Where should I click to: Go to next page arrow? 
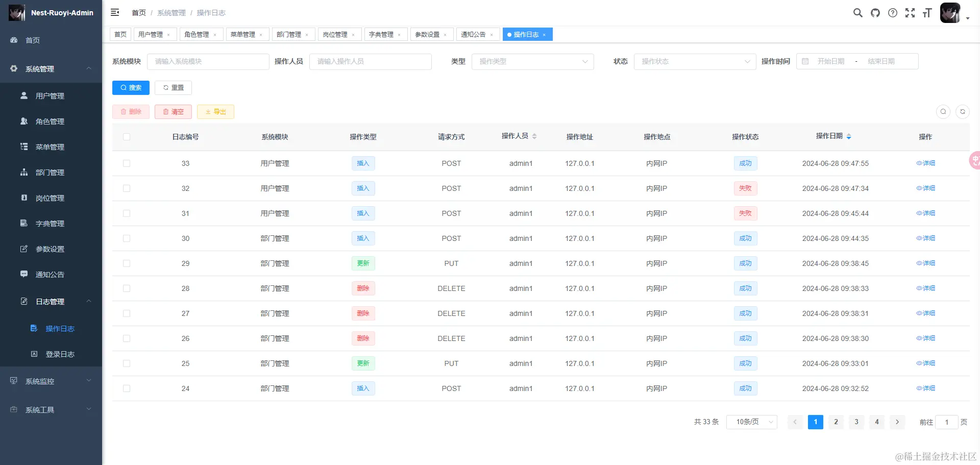click(x=897, y=422)
